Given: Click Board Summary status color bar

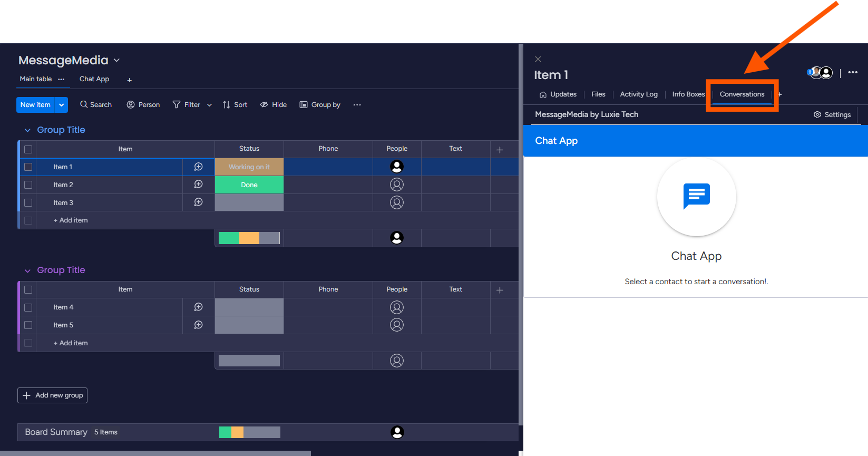Looking at the screenshot, I should tap(250, 432).
